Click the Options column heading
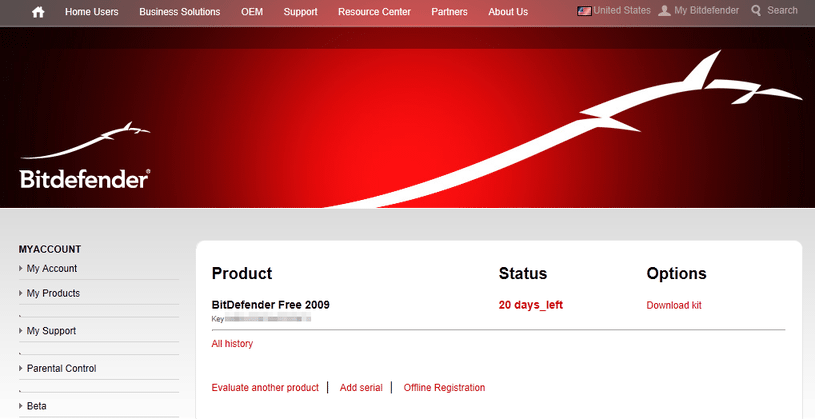The width and height of the screenshot is (815, 419). click(676, 273)
